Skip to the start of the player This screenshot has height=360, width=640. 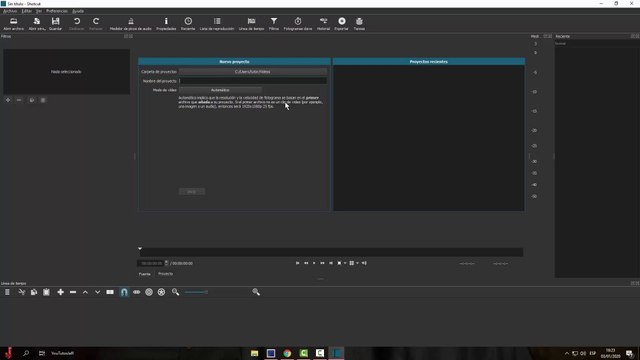pos(298,263)
